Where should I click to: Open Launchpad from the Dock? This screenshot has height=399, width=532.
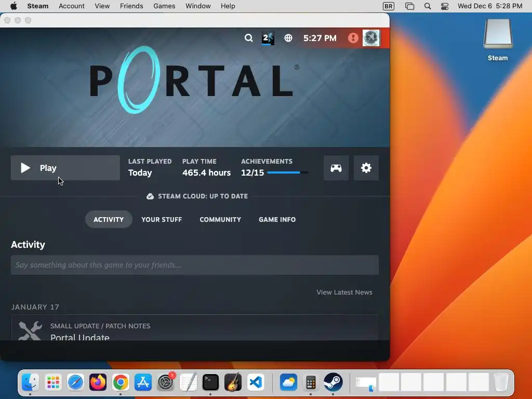[53, 382]
